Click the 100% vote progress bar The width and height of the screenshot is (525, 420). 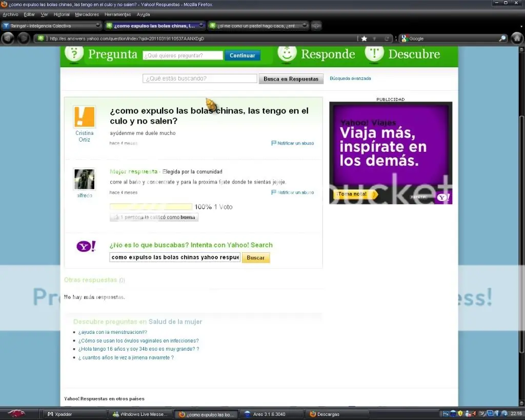click(x=151, y=207)
